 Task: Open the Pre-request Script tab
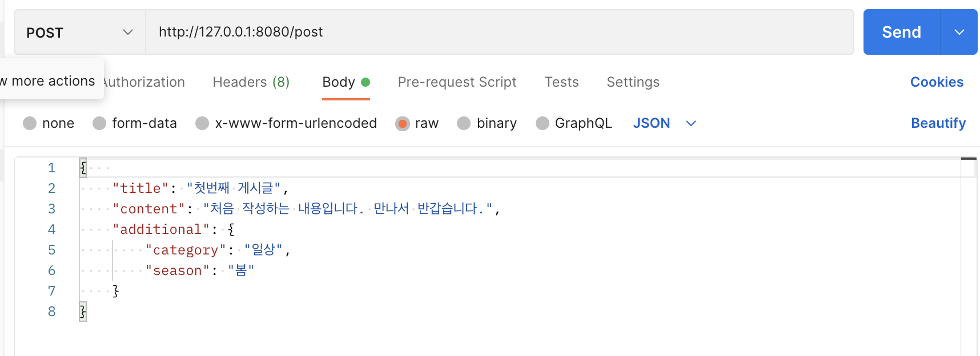click(x=457, y=82)
